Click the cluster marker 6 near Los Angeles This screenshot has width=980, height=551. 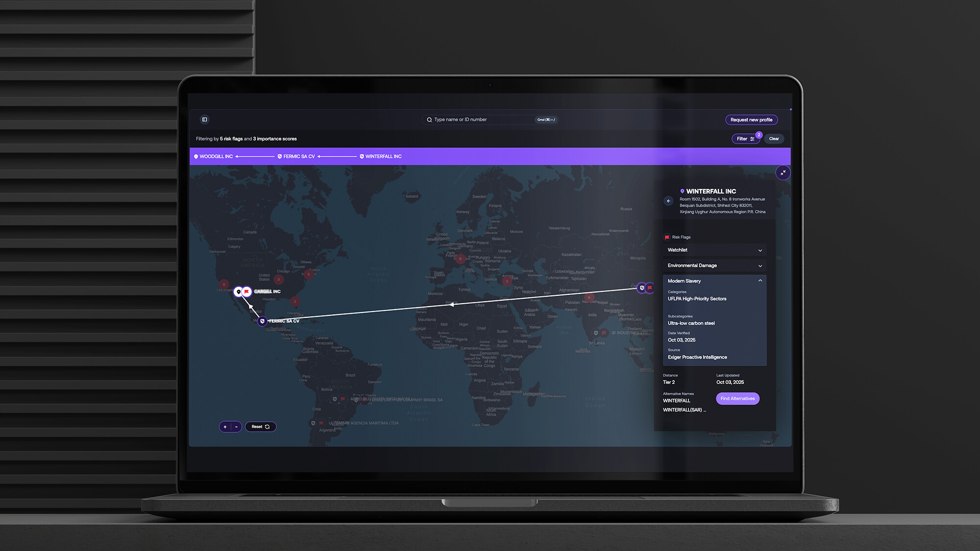pos(224,285)
